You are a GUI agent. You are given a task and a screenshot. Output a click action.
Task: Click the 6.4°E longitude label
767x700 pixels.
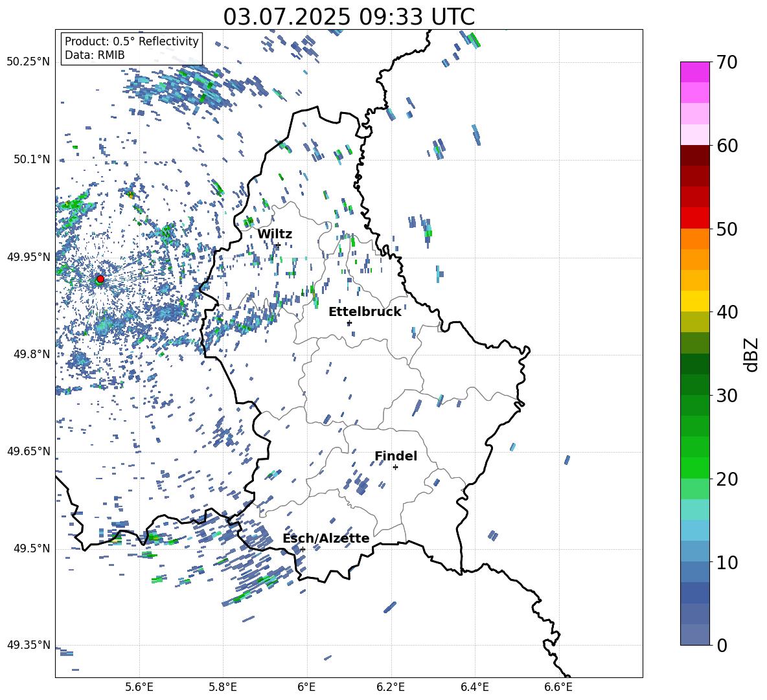click(474, 687)
